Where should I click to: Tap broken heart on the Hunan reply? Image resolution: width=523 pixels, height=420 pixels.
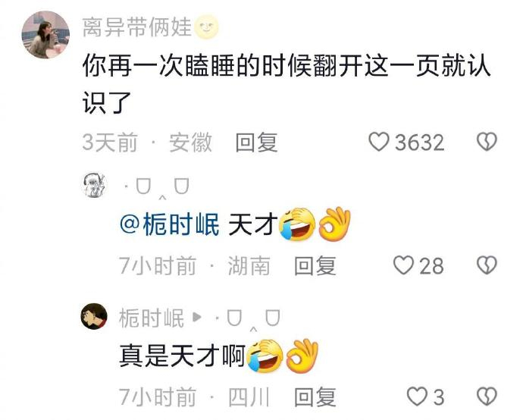point(487,265)
